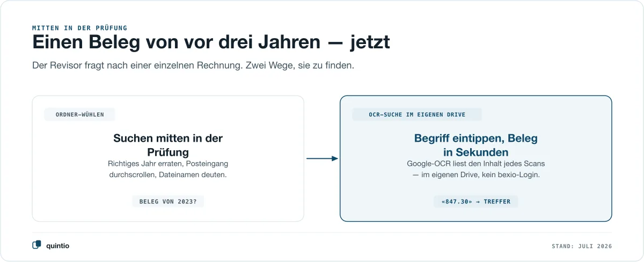Viewport: 644px width, 262px height.
Task: Click the description 'Richtiges Jahr erraten, Posteingang'
Action: point(168,169)
